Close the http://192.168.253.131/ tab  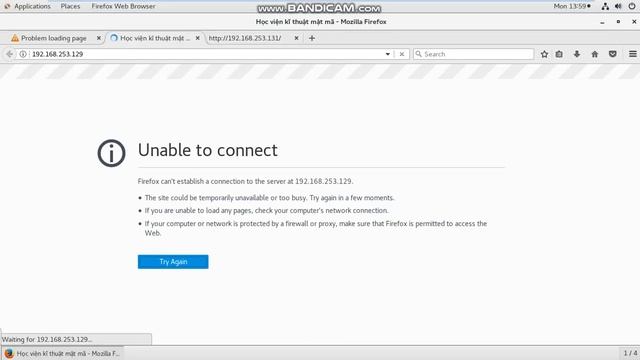296,38
